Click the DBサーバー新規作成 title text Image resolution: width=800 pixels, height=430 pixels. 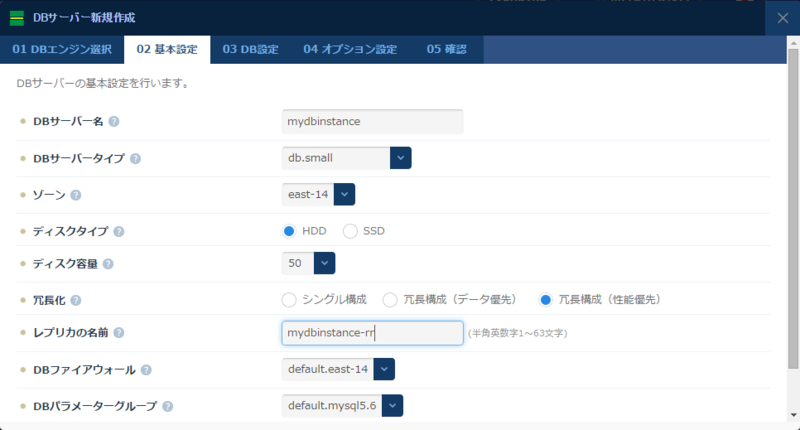point(84,18)
